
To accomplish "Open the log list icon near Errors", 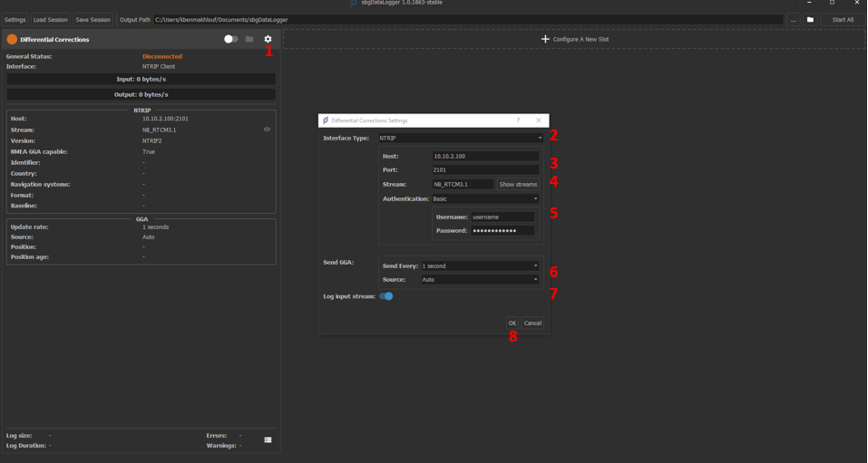I will (268, 439).
